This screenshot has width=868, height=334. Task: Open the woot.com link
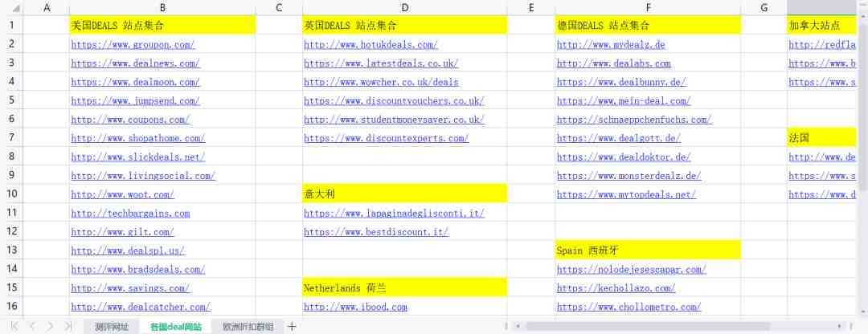tap(123, 194)
